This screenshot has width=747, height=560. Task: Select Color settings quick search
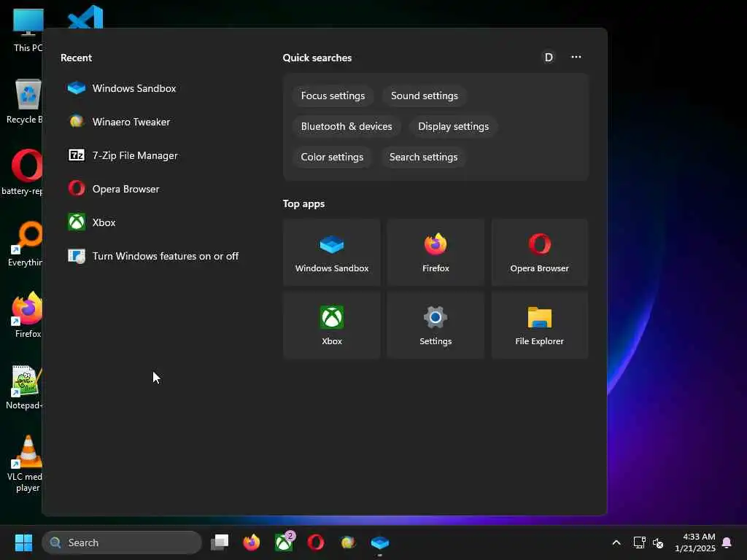(x=332, y=157)
